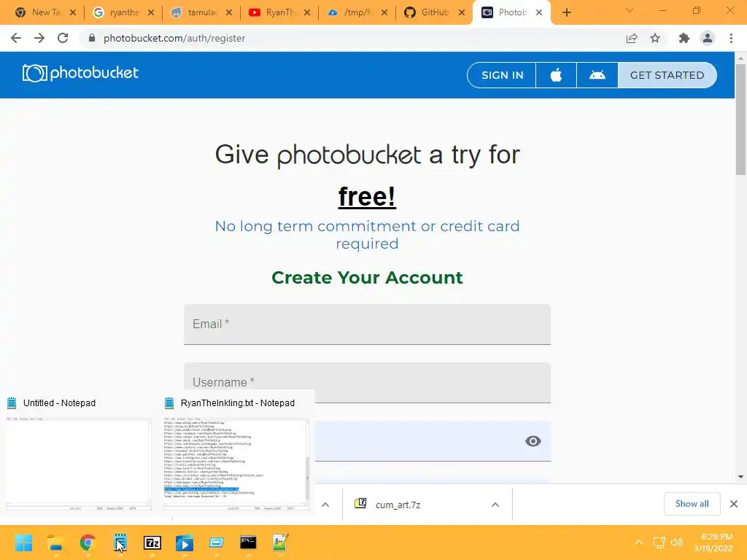Open the clock showing 6:29 PM
Image resolution: width=747 pixels, height=560 pixels.
[x=713, y=542]
